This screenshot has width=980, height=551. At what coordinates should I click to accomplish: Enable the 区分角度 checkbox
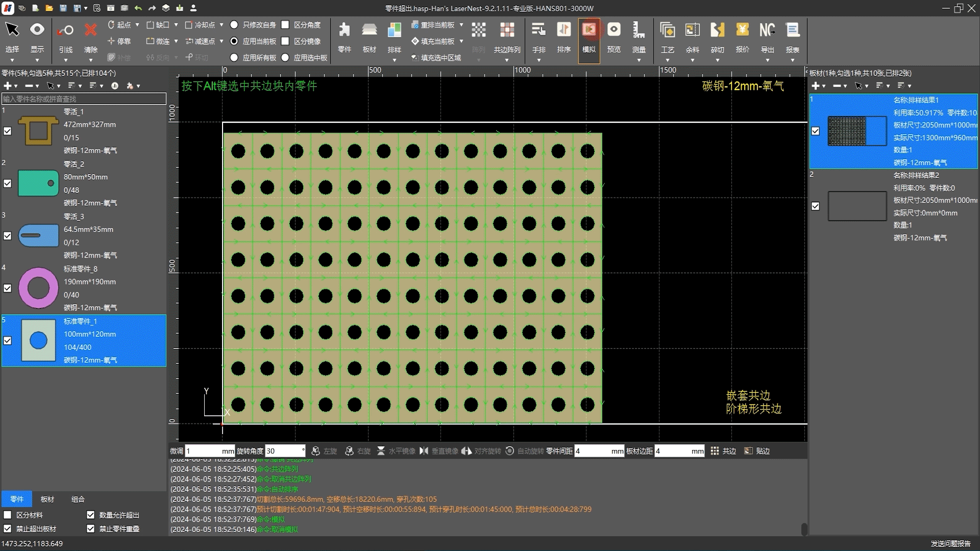pyautogui.click(x=285, y=24)
